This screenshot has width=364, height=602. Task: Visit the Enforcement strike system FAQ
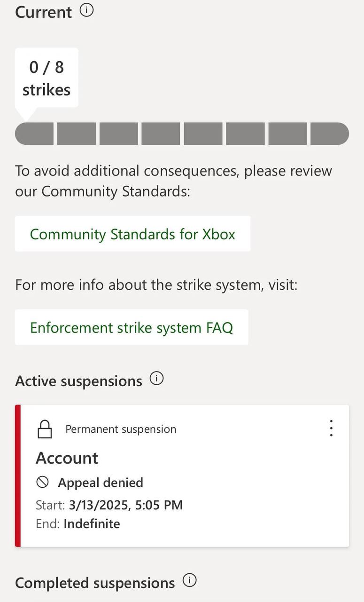point(132,327)
